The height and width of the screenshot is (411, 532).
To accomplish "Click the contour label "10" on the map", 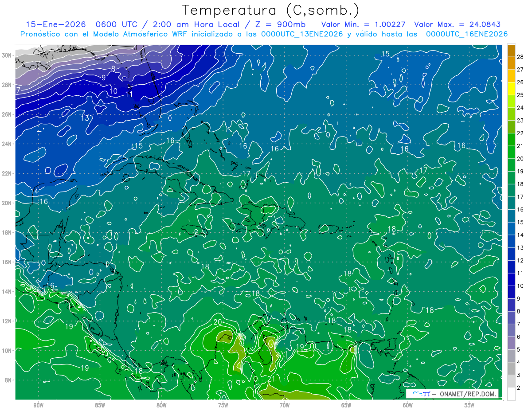I will [113, 91].
